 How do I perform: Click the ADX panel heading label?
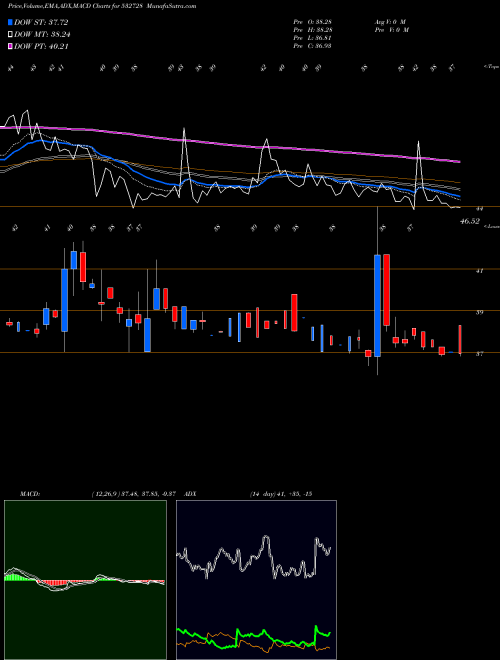point(190,493)
